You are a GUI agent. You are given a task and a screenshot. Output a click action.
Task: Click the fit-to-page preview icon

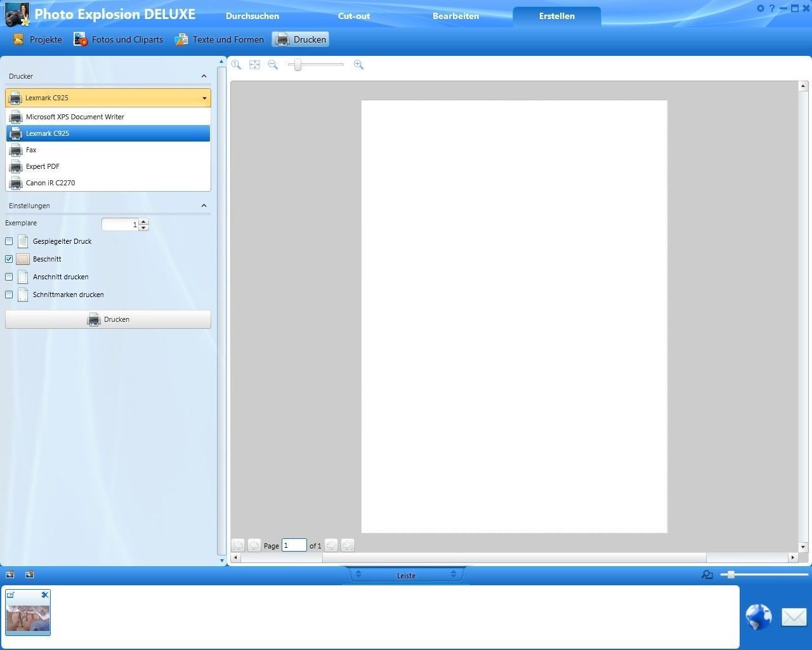pos(254,65)
